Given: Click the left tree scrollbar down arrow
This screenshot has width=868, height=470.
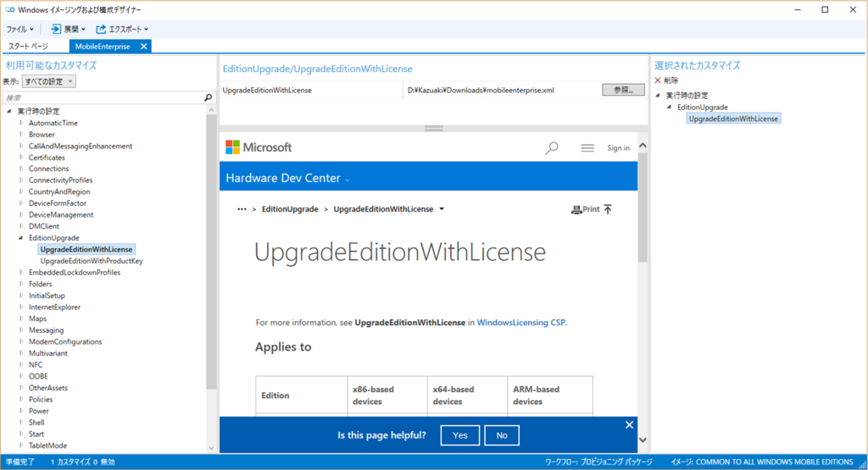Looking at the screenshot, I should [x=211, y=448].
